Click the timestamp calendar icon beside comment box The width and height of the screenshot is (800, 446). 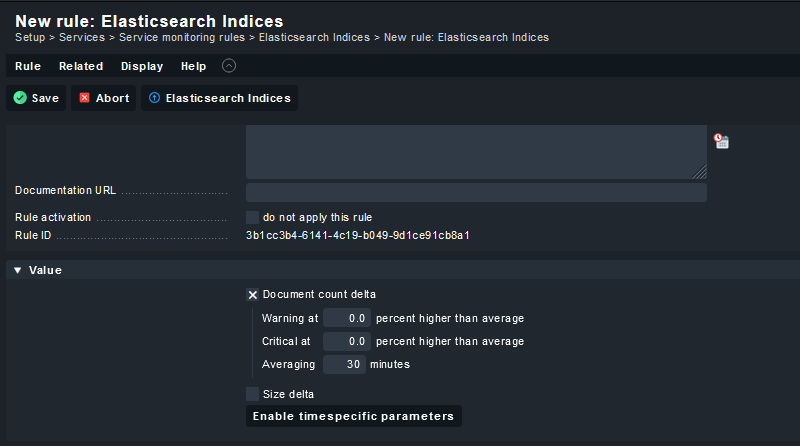(x=721, y=141)
